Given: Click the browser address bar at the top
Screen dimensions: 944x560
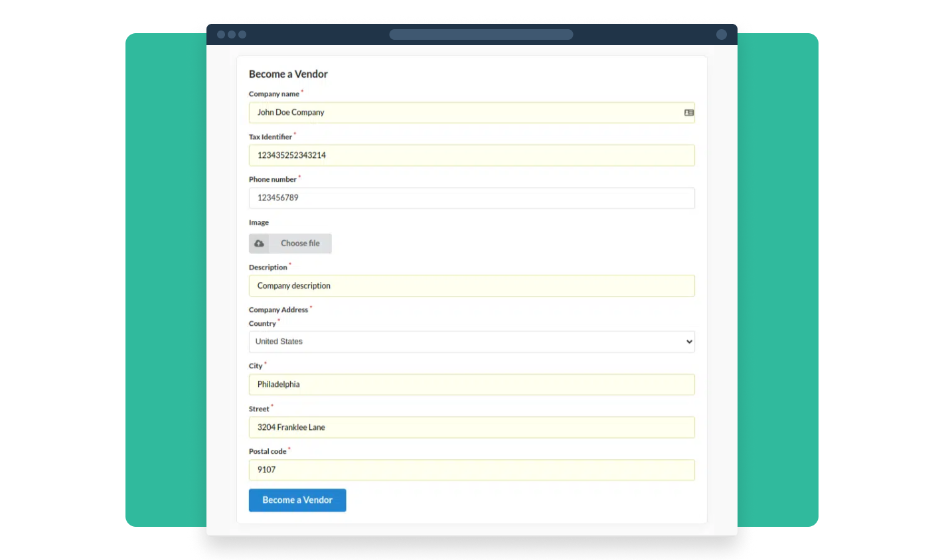Looking at the screenshot, I should (x=481, y=34).
